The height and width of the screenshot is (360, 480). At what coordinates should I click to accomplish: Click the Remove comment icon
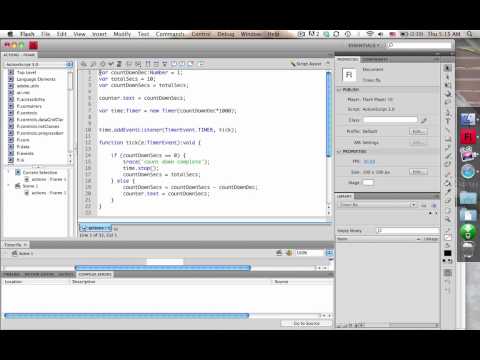pos(191,64)
